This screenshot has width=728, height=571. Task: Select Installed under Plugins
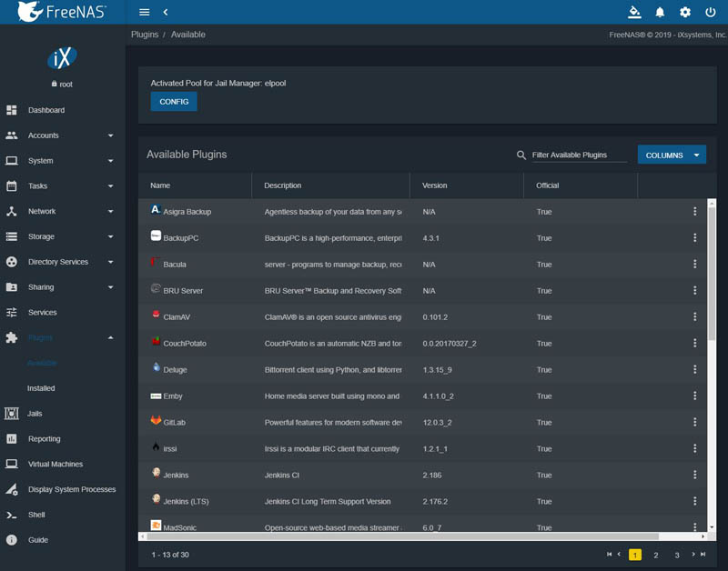41,388
